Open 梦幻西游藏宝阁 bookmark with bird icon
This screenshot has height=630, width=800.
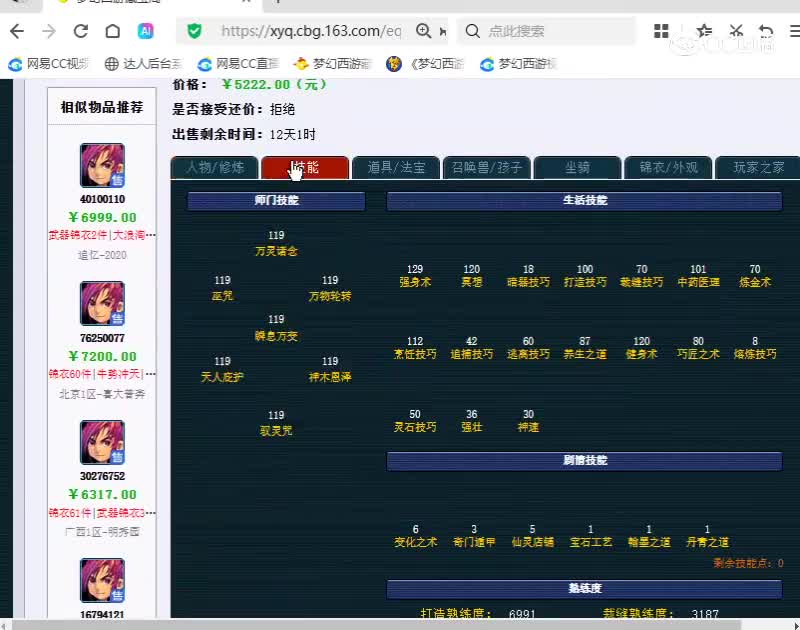[x=333, y=64]
